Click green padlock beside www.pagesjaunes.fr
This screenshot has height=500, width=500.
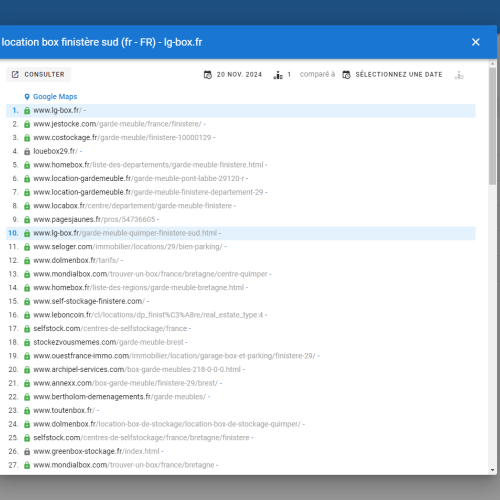click(27, 220)
